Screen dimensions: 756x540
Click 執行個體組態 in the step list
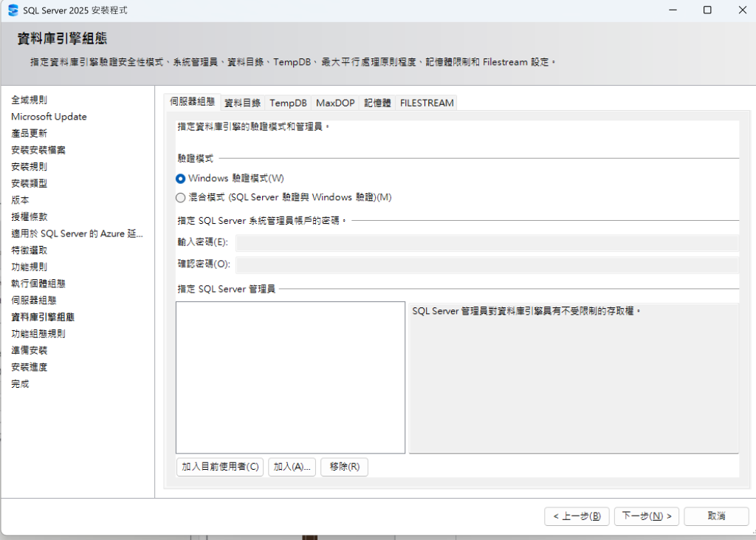(x=38, y=284)
